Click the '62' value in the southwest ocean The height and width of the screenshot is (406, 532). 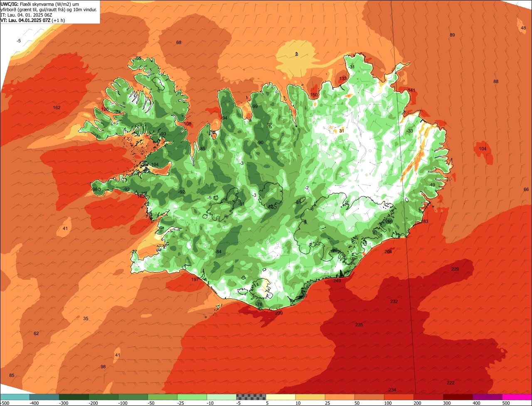coord(36,334)
